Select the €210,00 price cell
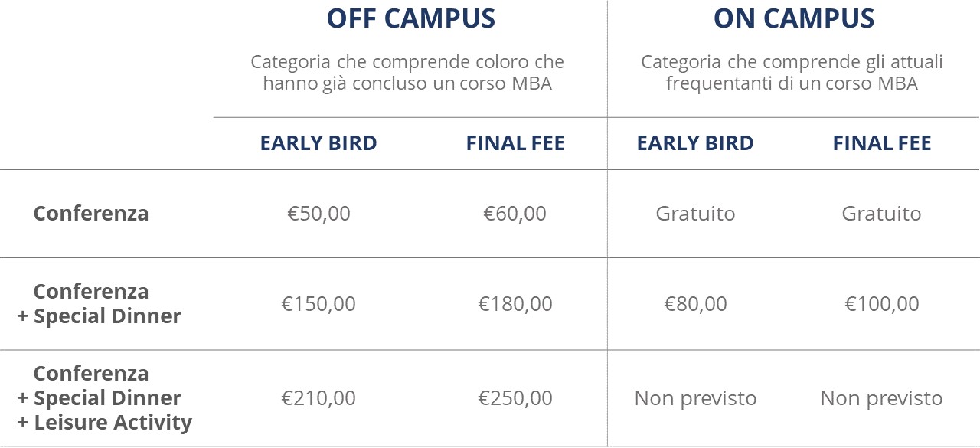 pyautogui.click(x=318, y=398)
